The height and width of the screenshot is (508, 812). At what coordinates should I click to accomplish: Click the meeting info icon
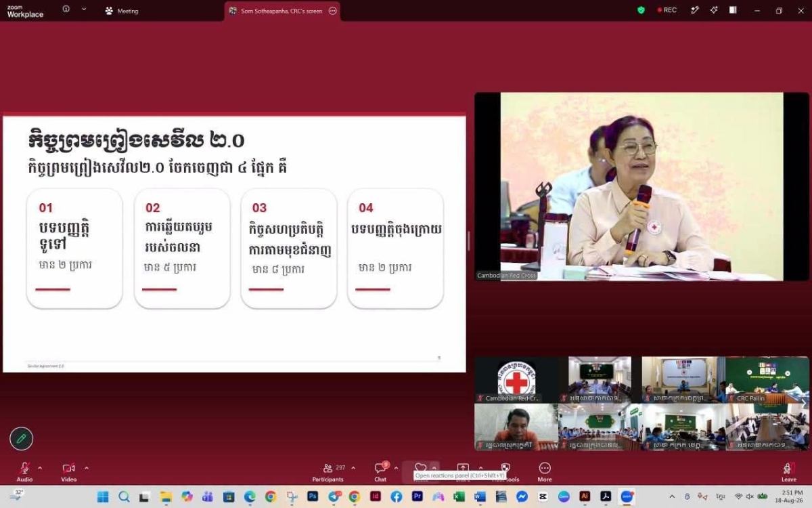(x=66, y=9)
